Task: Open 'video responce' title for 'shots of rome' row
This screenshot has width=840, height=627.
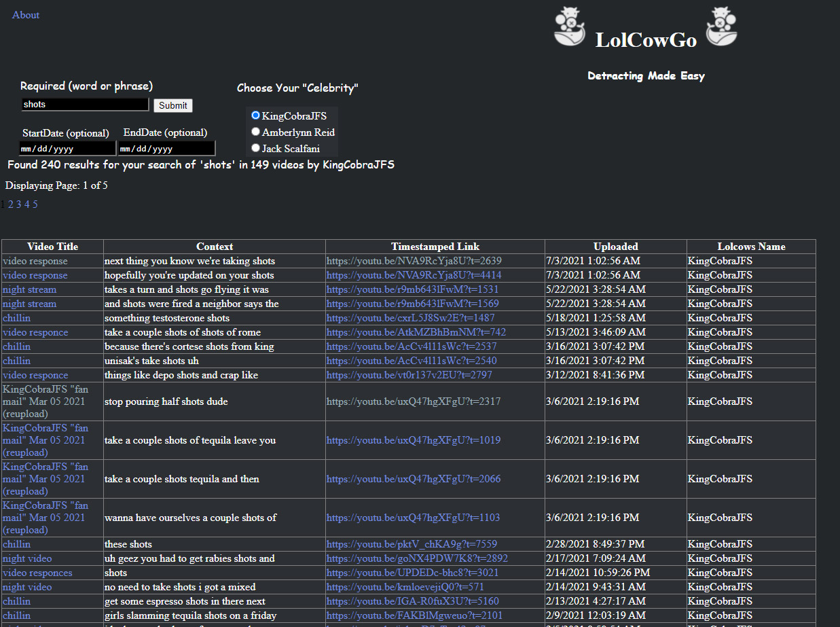Action: pyautogui.click(x=35, y=332)
